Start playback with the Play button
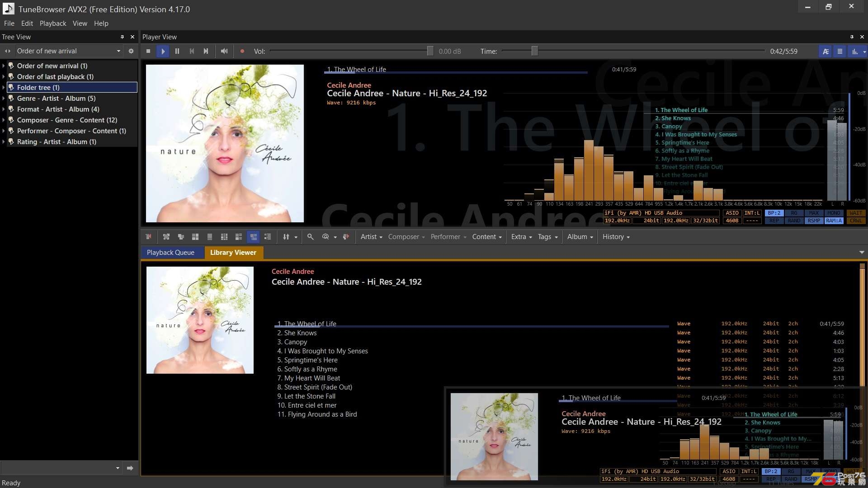Image resolution: width=868 pixels, height=488 pixels. [163, 51]
